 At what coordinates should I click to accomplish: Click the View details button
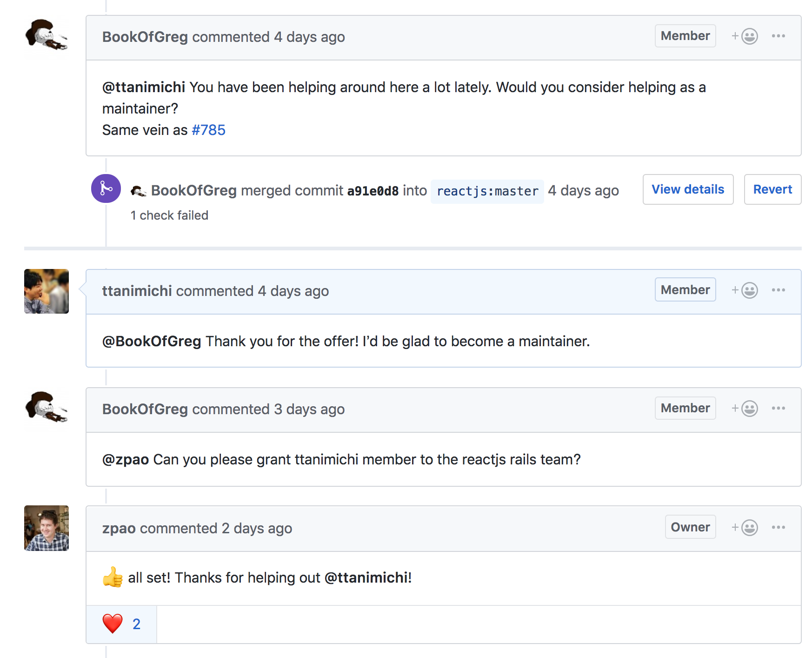[x=688, y=189]
